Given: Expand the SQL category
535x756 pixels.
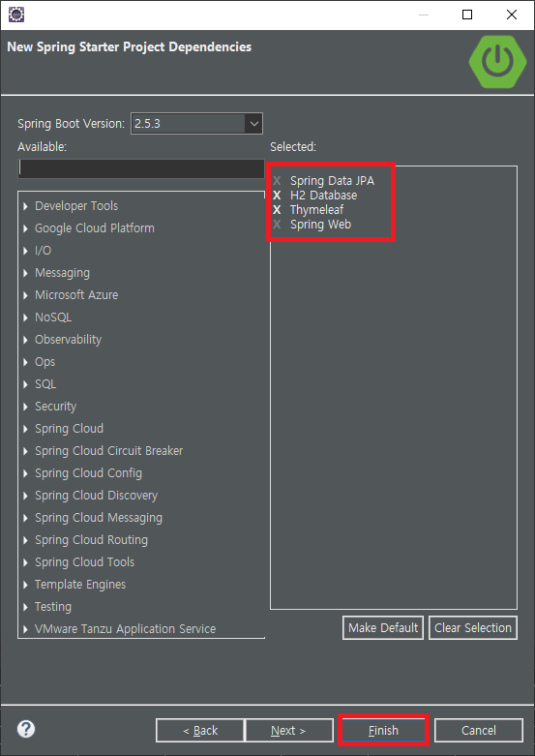Looking at the screenshot, I should click(x=25, y=384).
